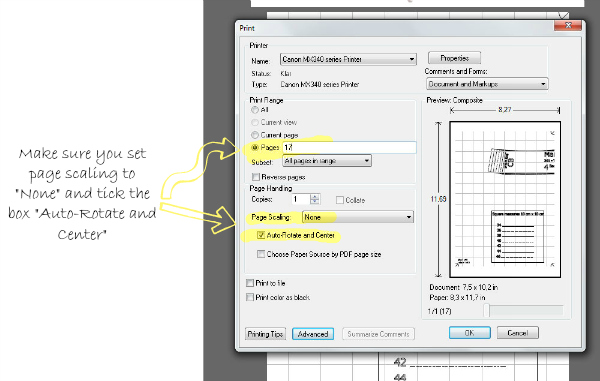
Task: Toggle Auto-Rotate and Center checkbox
Action: [261, 235]
